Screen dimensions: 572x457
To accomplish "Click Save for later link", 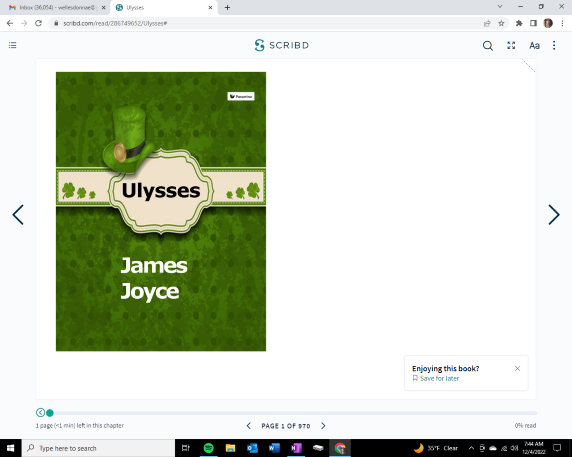I will click(436, 379).
